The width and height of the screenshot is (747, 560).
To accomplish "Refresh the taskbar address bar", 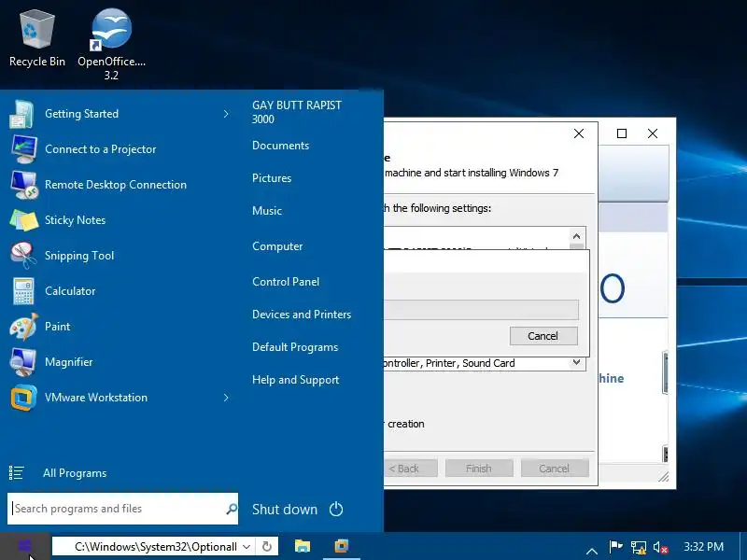I will 267,547.
